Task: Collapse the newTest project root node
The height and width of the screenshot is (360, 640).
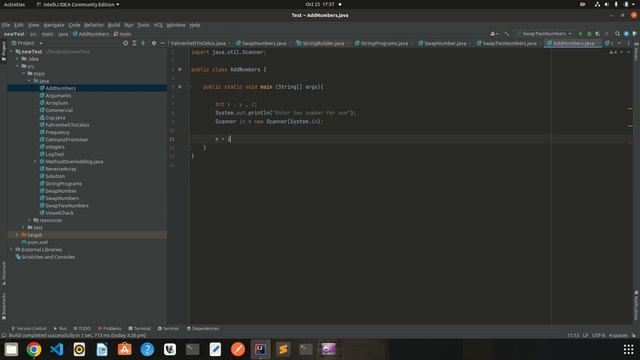Action: pyautogui.click(x=11, y=52)
